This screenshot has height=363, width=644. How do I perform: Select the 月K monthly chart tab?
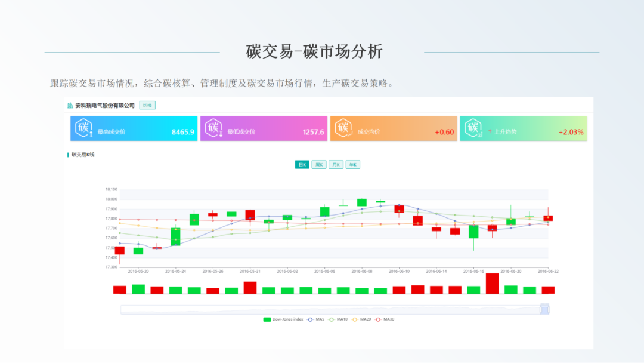click(336, 165)
